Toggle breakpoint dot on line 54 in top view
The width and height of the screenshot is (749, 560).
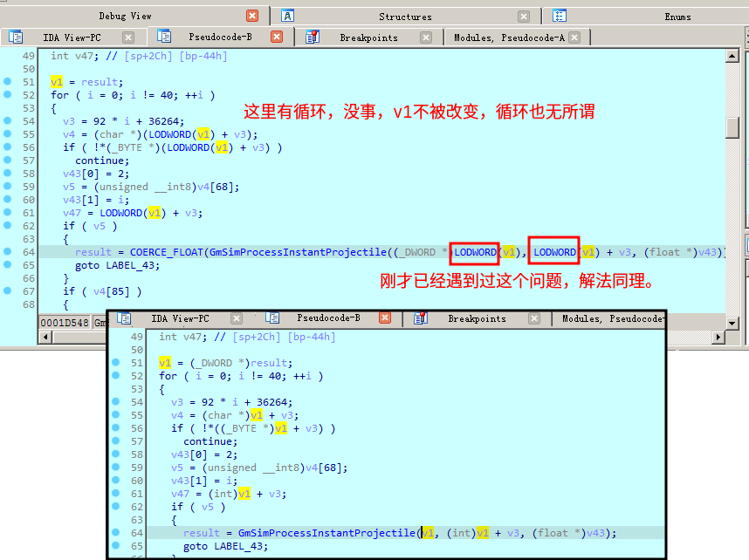[x=7, y=120]
